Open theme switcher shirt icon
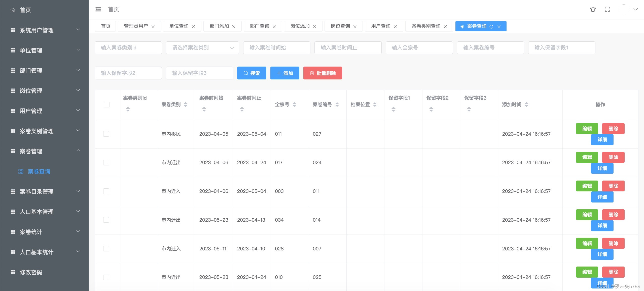Viewport: 644px width, 291px height. [x=593, y=9]
